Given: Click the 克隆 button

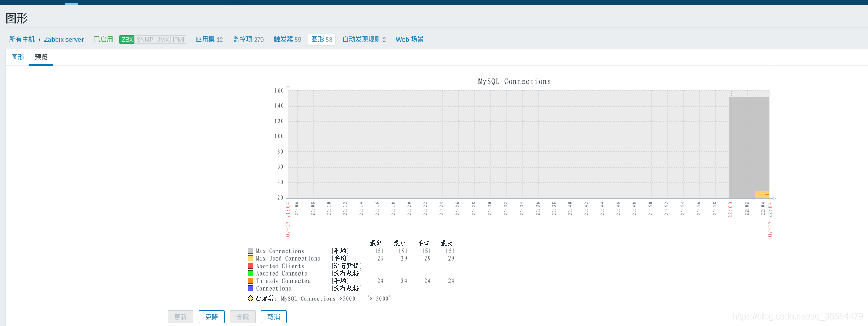Looking at the screenshot, I should [x=212, y=317].
